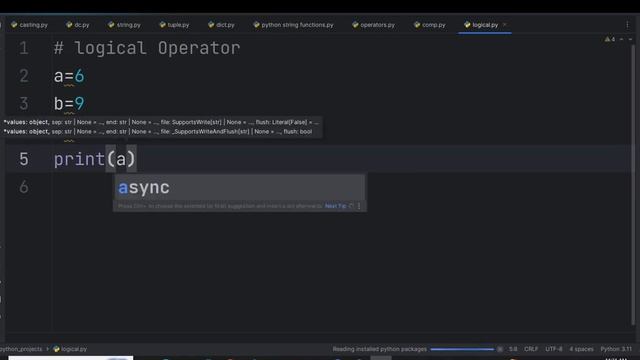Go to previous highlighted problem arrow
The image size is (640, 360).
click(622, 39)
